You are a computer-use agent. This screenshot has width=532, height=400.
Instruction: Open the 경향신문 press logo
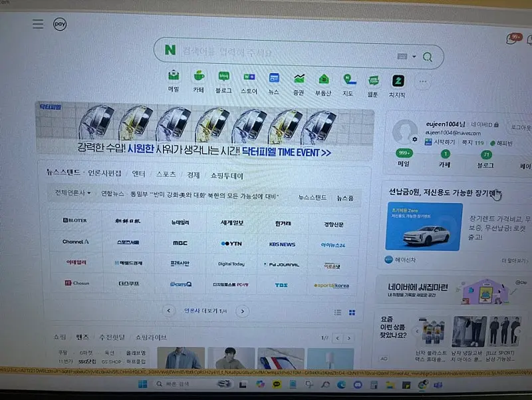[x=334, y=224]
